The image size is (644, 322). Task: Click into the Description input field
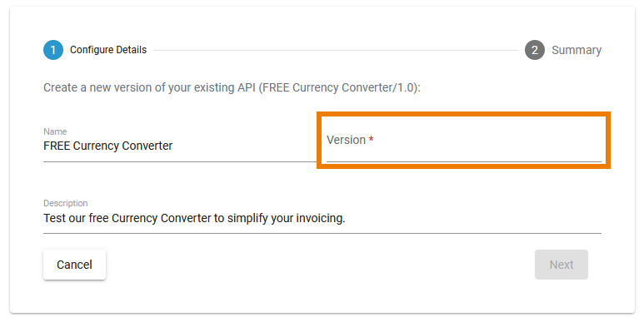click(322, 218)
